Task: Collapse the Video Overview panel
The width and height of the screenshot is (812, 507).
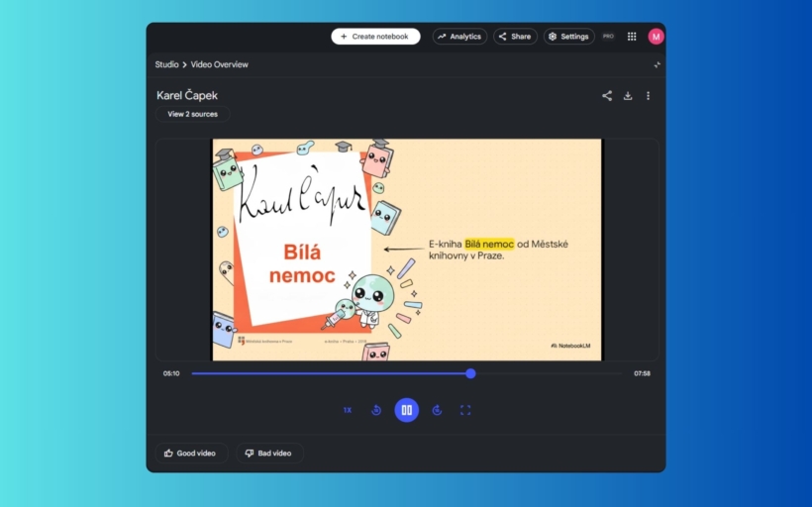Action: tap(658, 64)
